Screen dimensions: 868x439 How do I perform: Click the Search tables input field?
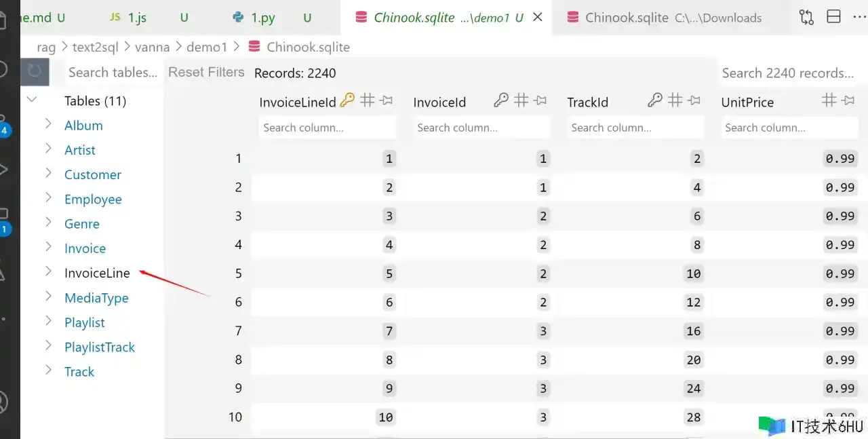point(112,72)
